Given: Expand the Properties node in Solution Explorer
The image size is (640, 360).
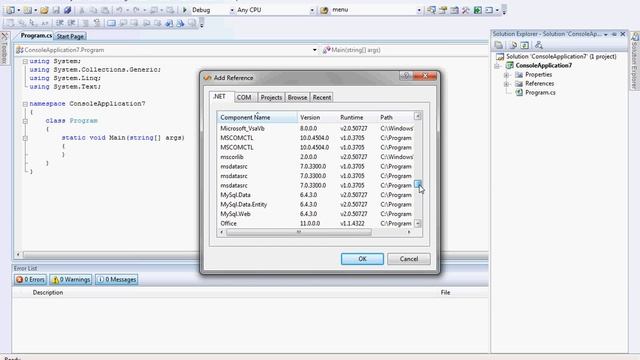Looking at the screenshot, I should coord(506,75).
